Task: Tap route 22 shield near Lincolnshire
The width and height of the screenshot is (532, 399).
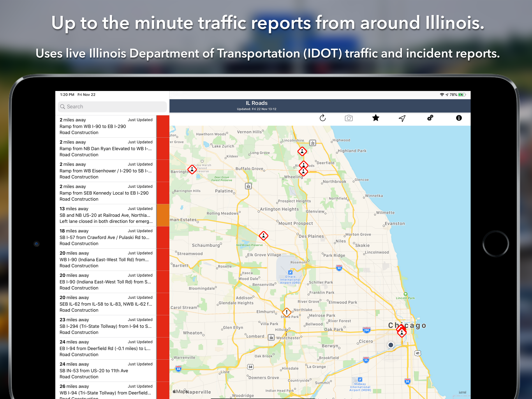Action: [312, 143]
